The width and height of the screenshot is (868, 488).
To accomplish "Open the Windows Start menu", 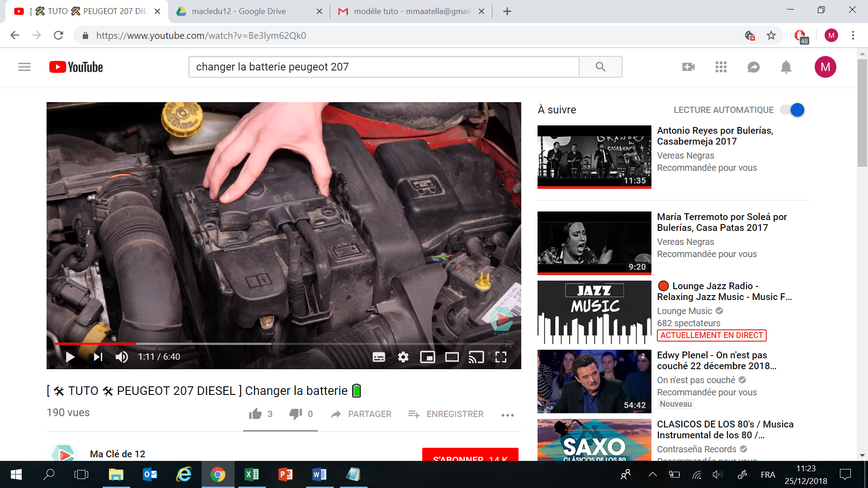I will pos(16,474).
